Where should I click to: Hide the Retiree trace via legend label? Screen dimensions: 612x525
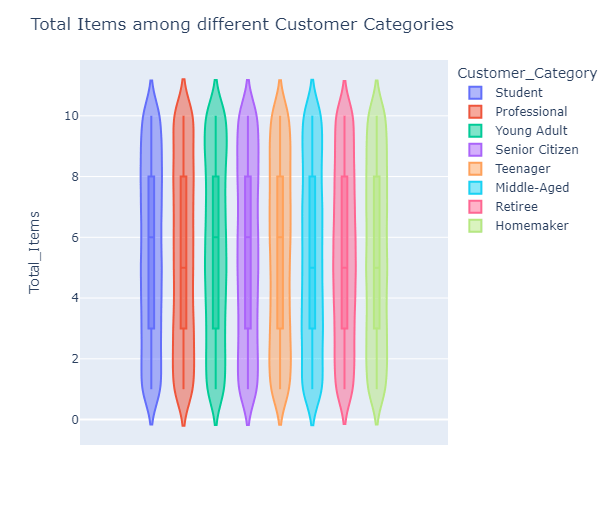[x=517, y=207]
